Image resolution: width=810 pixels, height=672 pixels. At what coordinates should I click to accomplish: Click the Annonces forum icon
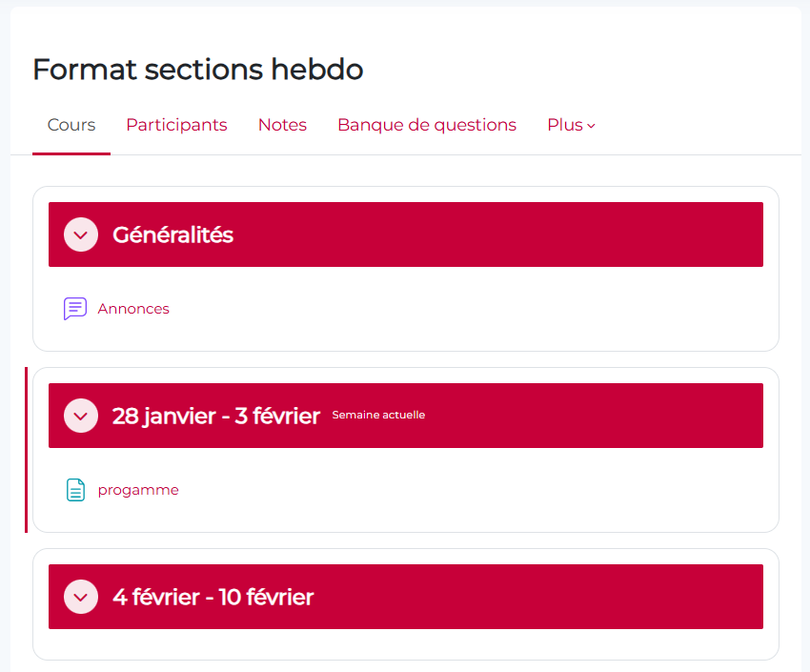pyautogui.click(x=75, y=309)
